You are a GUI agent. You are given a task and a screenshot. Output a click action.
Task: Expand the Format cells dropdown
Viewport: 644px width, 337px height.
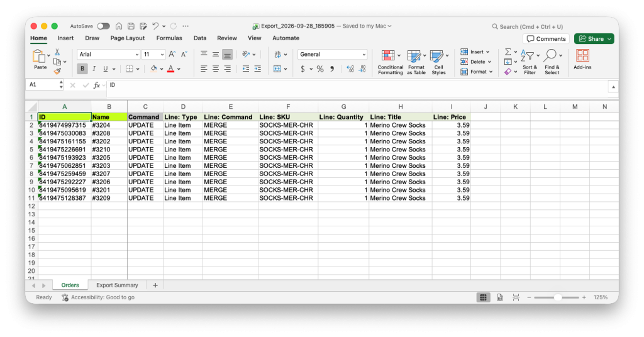pos(491,72)
